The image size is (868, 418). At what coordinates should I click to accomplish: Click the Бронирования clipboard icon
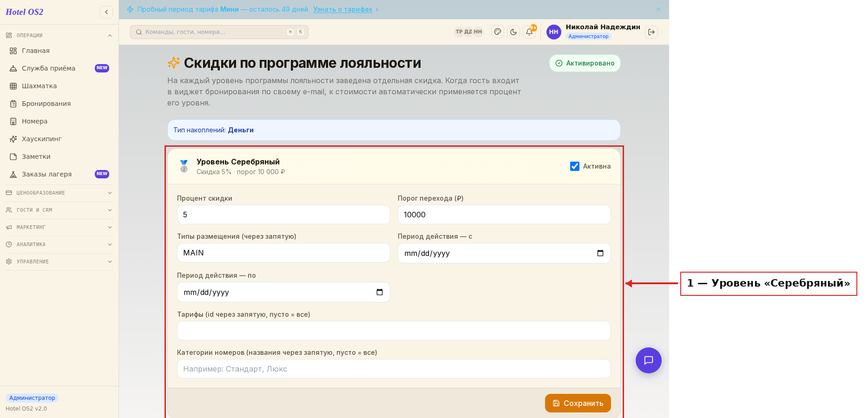(x=13, y=104)
